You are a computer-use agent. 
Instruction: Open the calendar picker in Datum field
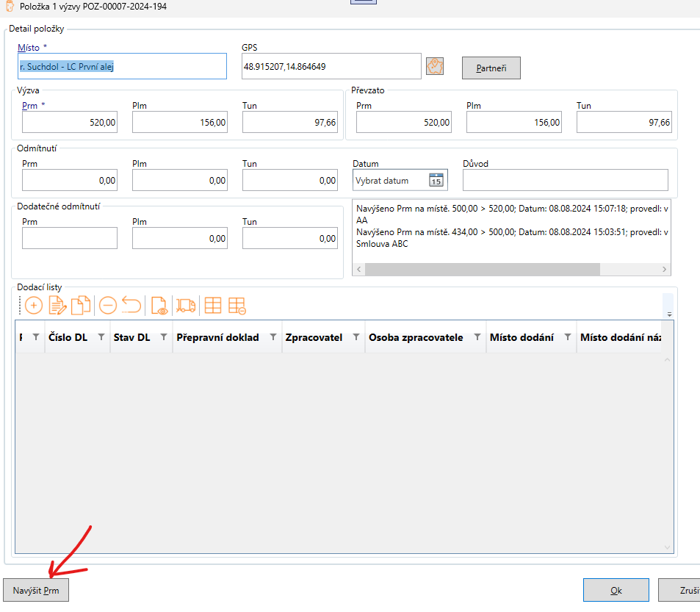(x=436, y=180)
